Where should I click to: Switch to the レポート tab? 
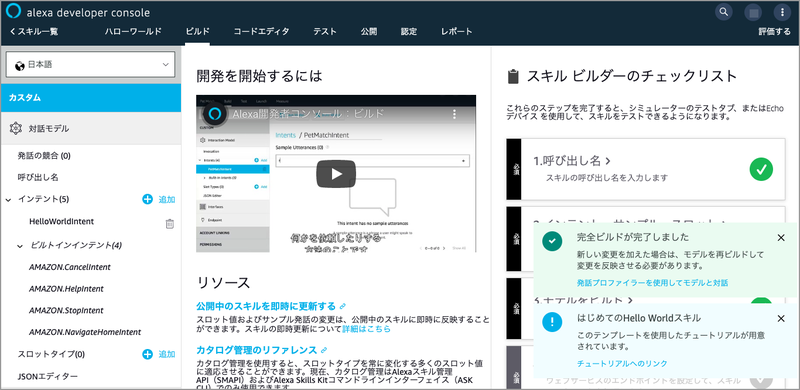pos(457,32)
